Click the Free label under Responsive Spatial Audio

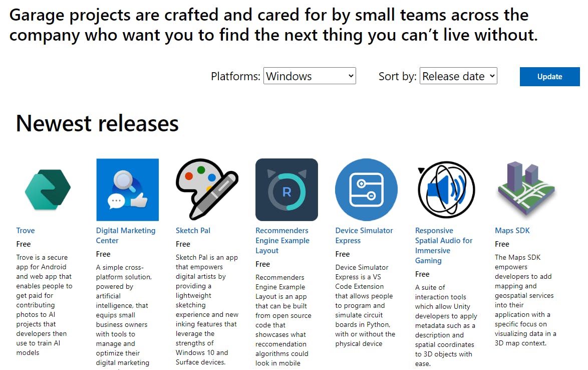422,274
